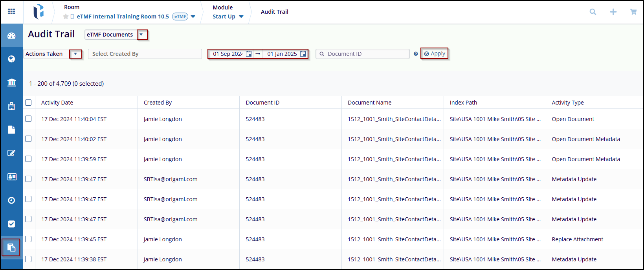Click the plus icon in the header
Viewport: 644px width, 270px height.
pyautogui.click(x=613, y=12)
